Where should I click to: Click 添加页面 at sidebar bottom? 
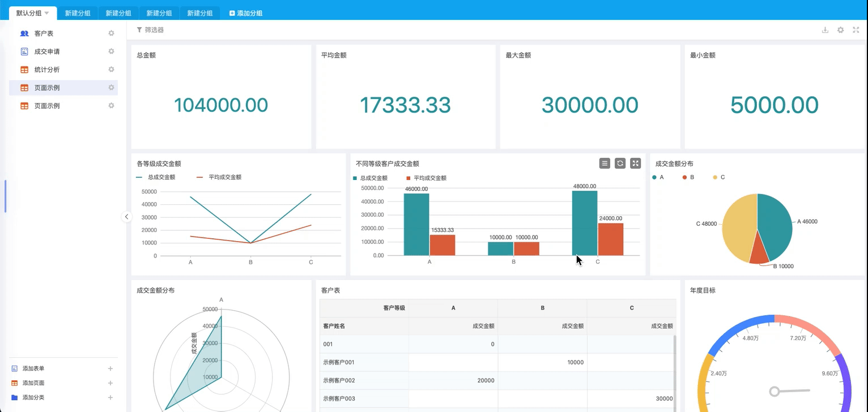pyautogui.click(x=33, y=383)
